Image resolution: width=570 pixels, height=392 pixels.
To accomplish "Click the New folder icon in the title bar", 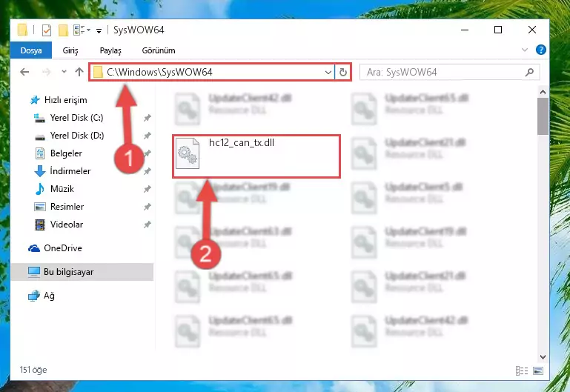I will (63, 30).
